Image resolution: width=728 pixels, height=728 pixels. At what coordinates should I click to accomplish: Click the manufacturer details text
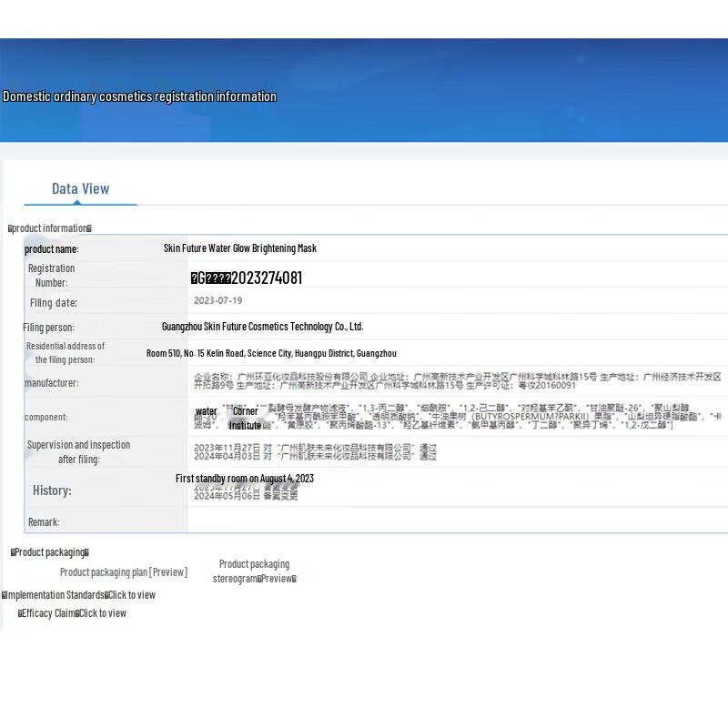click(457, 381)
